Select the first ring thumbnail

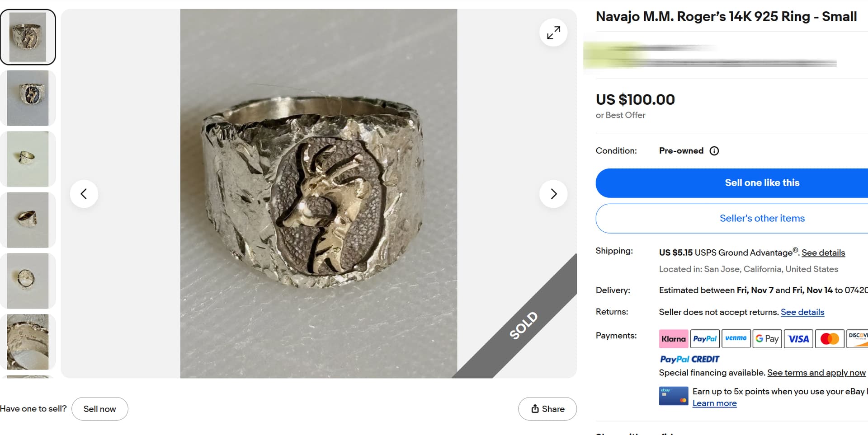click(28, 37)
